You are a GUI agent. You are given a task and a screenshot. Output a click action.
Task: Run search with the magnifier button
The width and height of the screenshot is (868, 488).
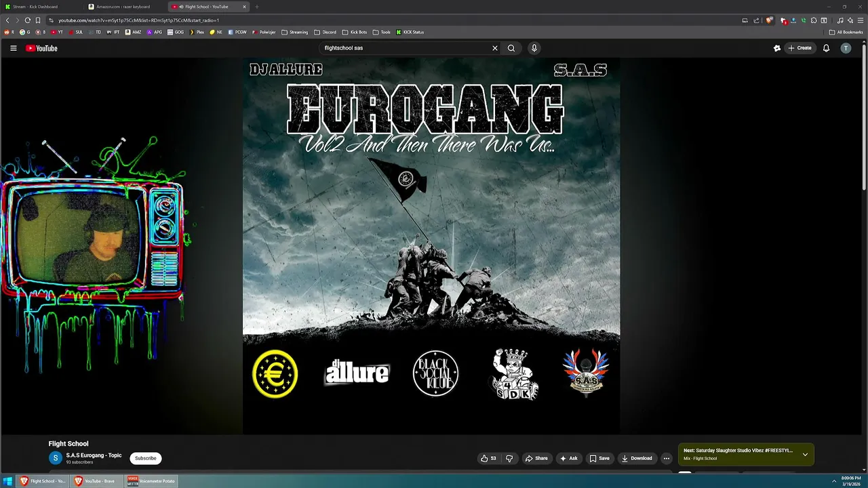[511, 48]
